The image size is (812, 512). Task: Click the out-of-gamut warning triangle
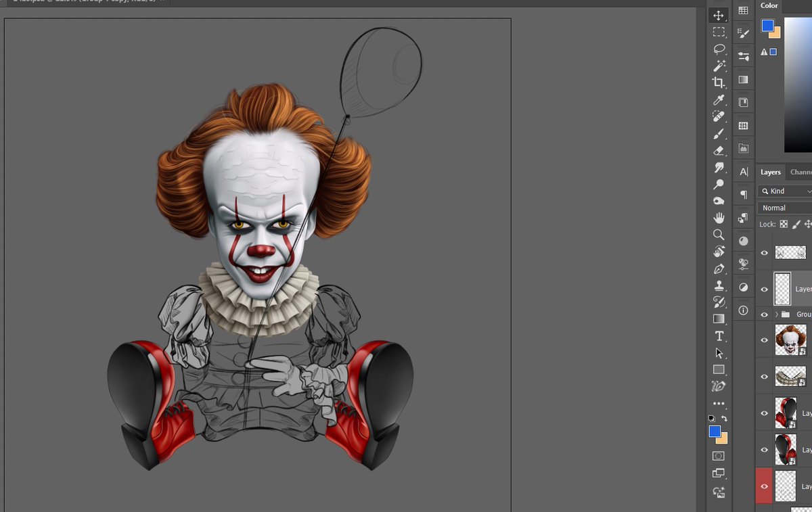click(x=765, y=52)
